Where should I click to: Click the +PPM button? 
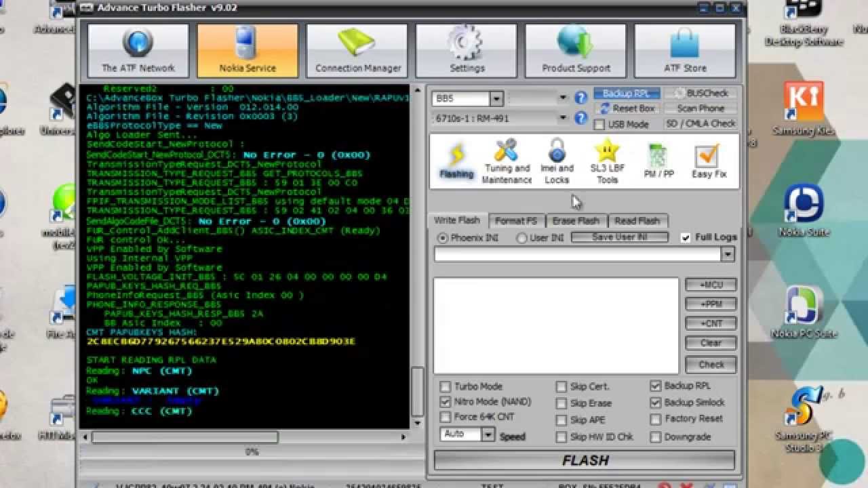[x=711, y=304]
